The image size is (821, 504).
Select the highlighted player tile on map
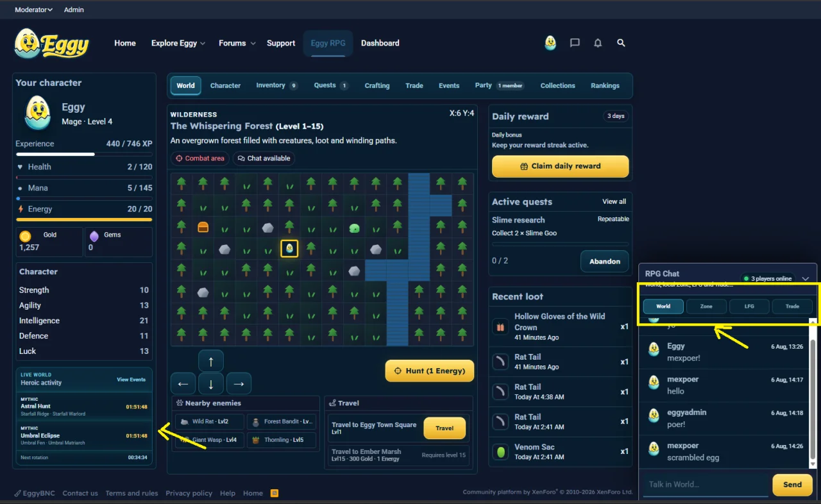[289, 249]
